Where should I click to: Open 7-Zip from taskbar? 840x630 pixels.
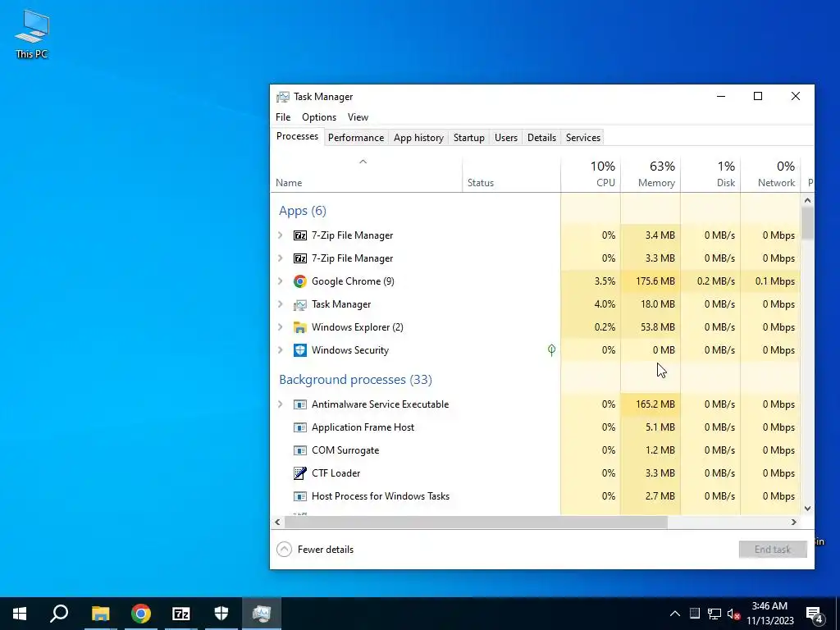click(181, 614)
